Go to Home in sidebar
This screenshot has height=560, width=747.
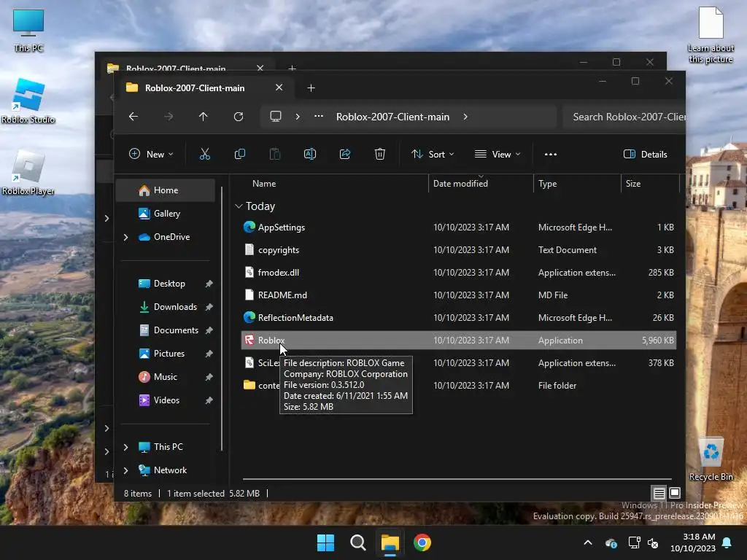[x=166, y=190]
